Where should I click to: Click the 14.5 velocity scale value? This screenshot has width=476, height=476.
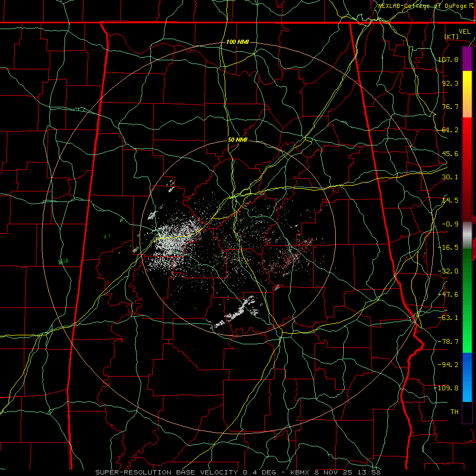tap(450, 200)
